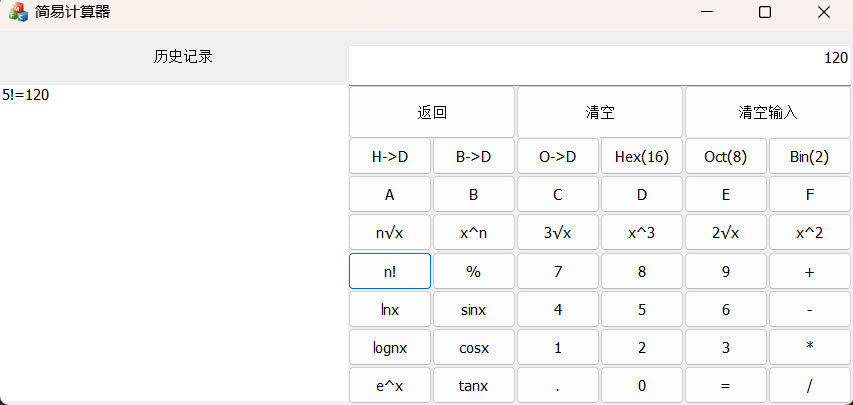Image resolution: width=853 pixels, height=405 pixels.
Task: Click the result display field showing 120
Action: point(600,65)
